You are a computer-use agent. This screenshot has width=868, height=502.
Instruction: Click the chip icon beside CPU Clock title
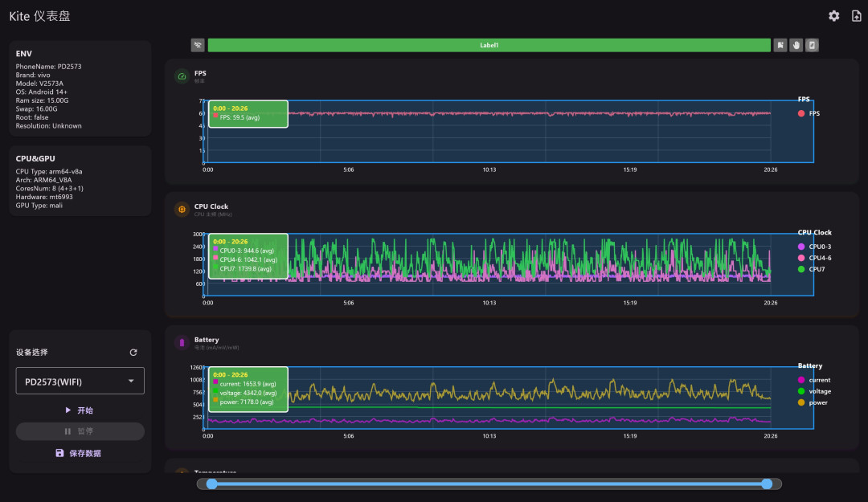[x=182, y=210]
